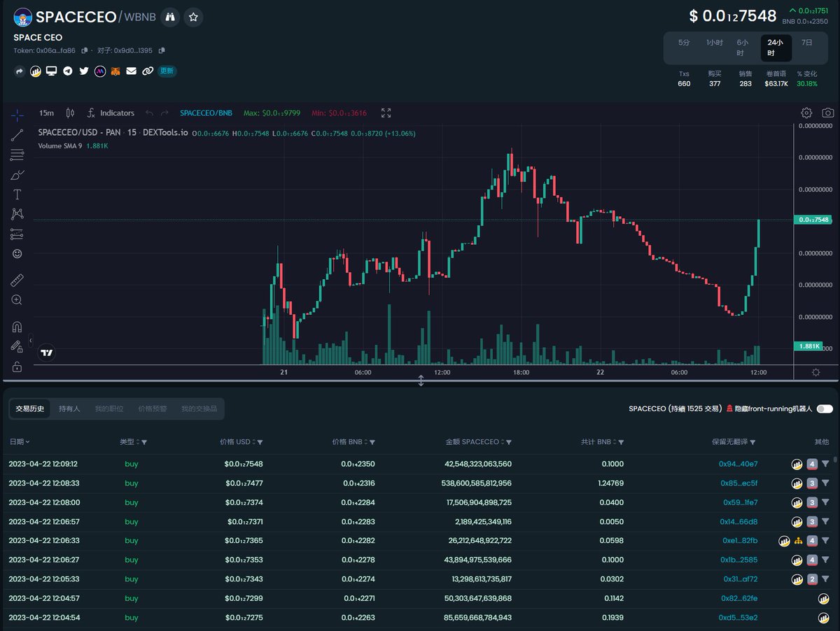The image size is (840, 631).
Task: Switch to the 我的职位 tab
Action: point(109,409)
